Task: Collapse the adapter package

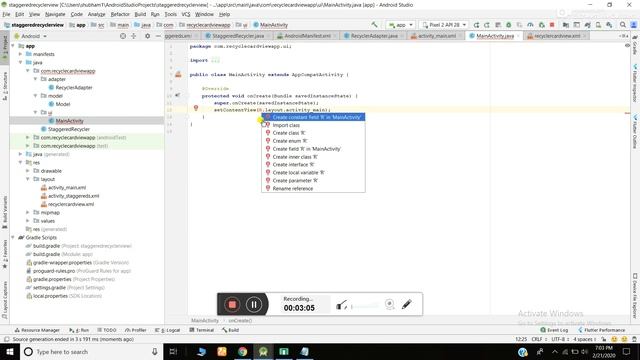Action: coord(36,79)
